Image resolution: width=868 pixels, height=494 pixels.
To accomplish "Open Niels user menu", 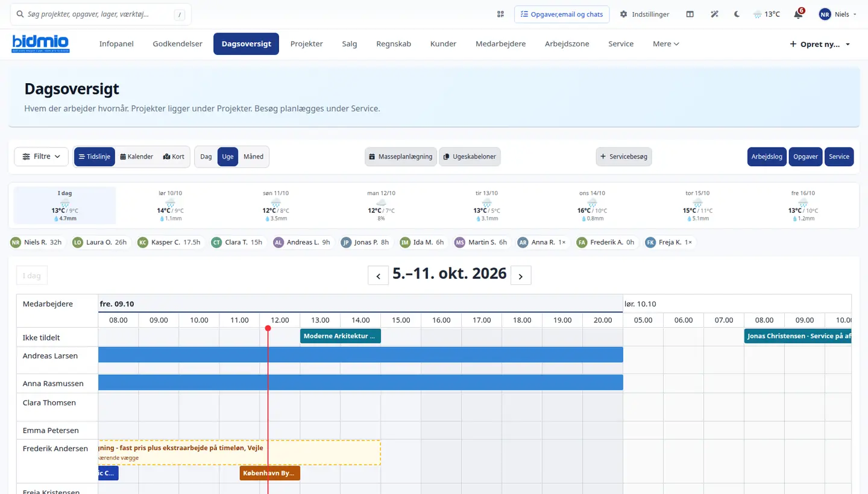I will (x=838, y=14).
